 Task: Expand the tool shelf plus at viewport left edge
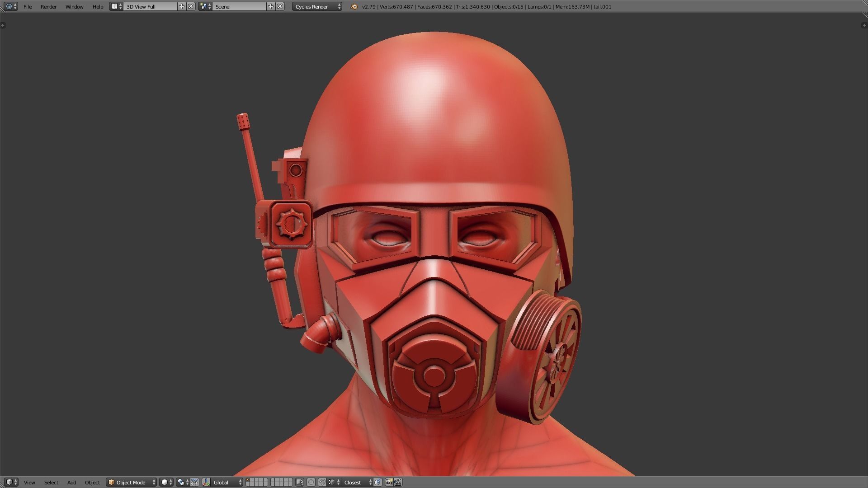3,25
